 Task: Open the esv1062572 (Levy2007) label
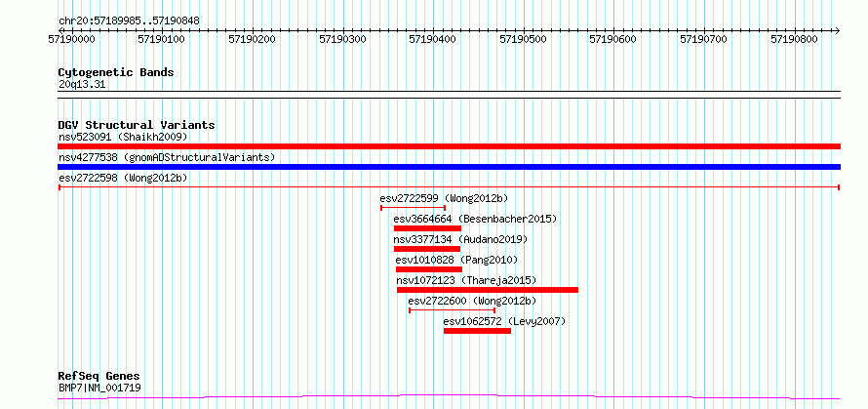click(504, 321)
